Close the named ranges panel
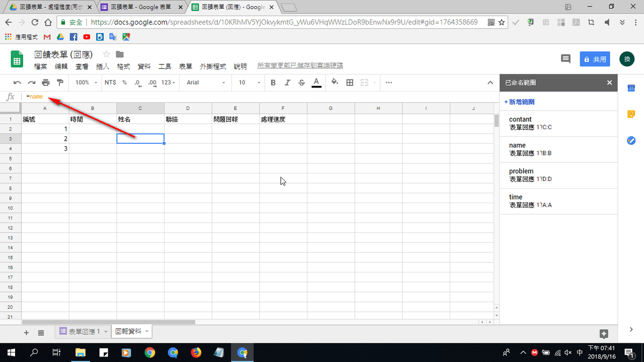Screen dimensions: 644x362 click(x=609, y=82)
